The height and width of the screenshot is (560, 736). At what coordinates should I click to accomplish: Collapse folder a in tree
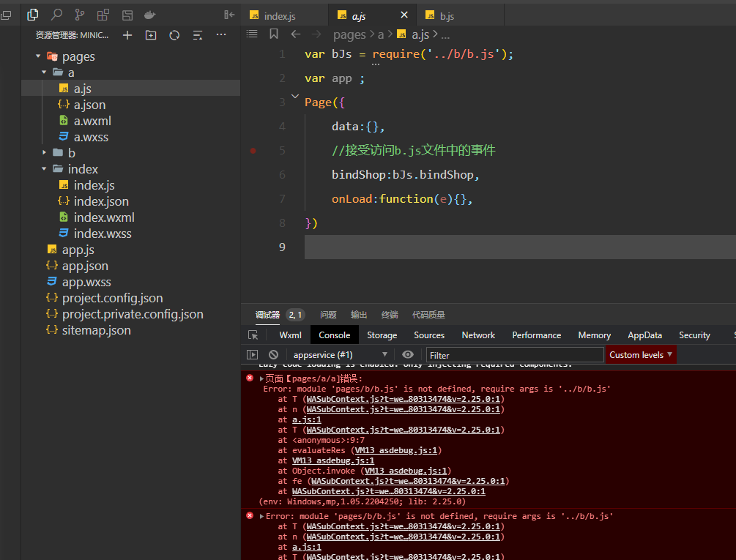tap(44, 72)
